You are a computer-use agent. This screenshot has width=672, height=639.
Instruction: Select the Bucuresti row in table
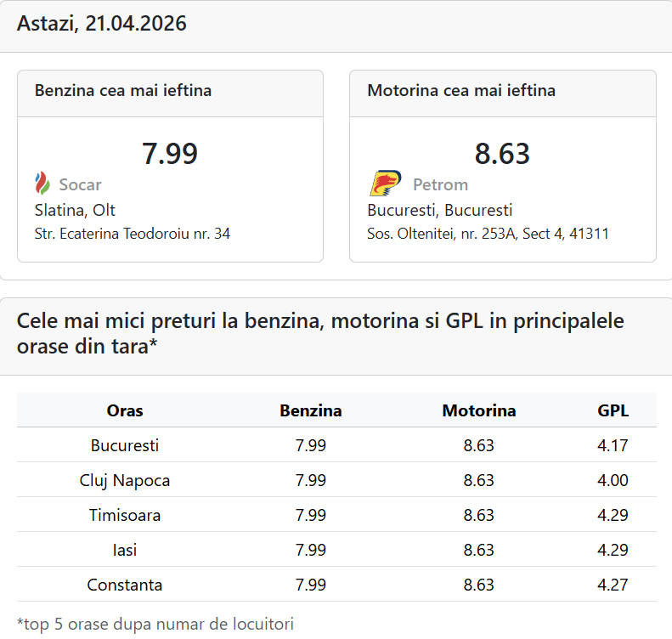125,445
